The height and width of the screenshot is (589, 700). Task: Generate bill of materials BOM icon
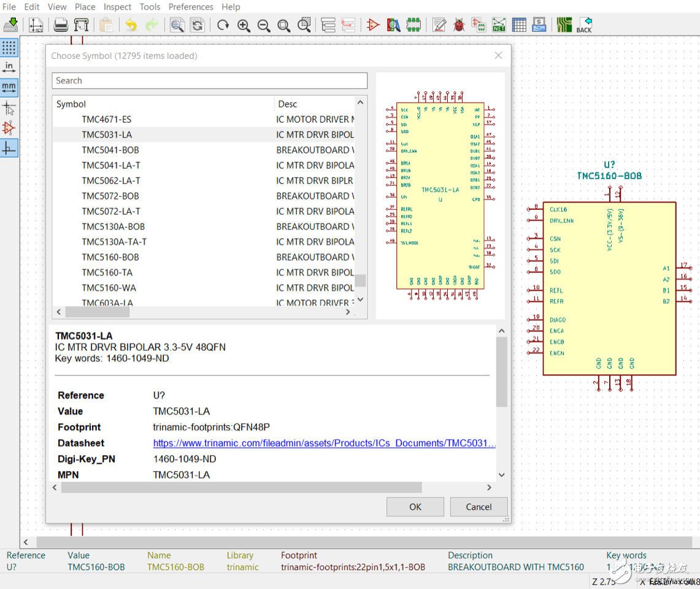click(x=539, y=25)
